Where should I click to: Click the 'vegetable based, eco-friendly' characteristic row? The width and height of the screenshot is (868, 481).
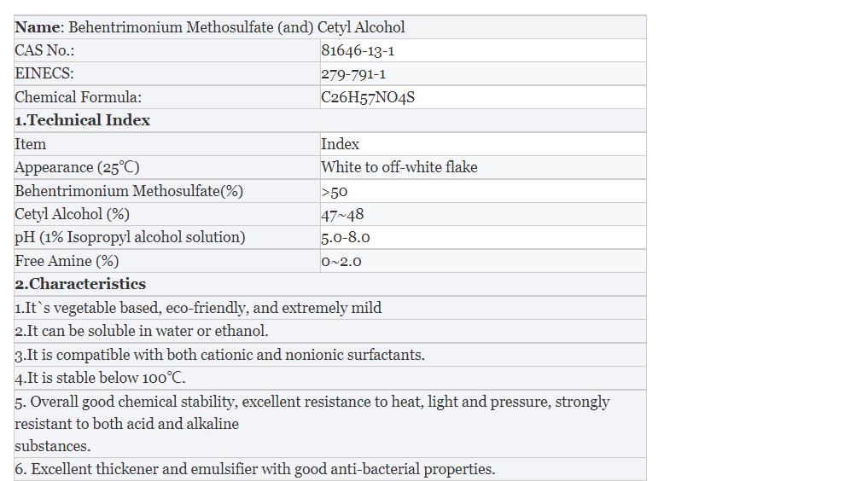point(198,308)
